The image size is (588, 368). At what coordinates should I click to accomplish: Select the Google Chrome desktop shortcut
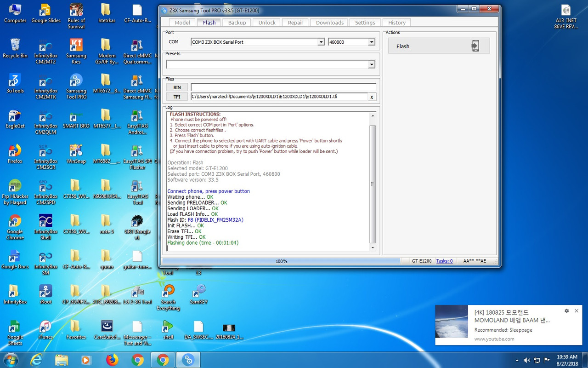coord(15,228)
